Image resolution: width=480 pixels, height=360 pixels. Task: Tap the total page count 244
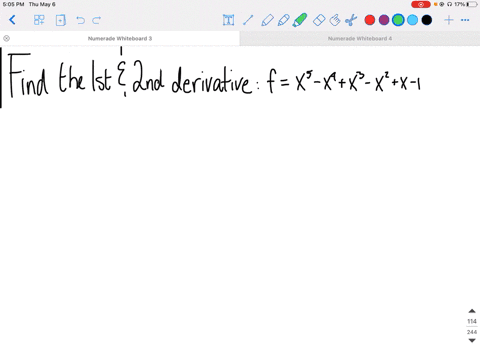(x=472, y=332)
